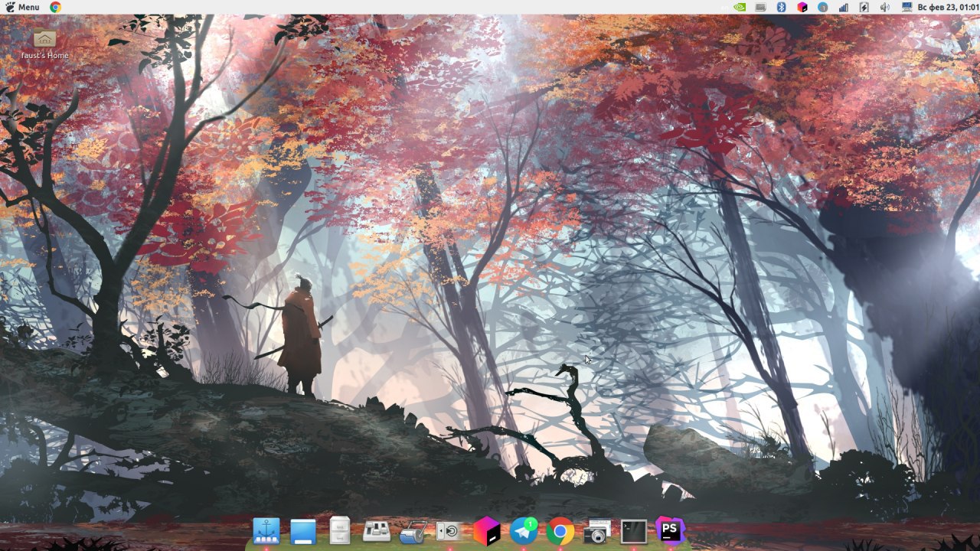Open Telegram from the dock

pos(524,530)
